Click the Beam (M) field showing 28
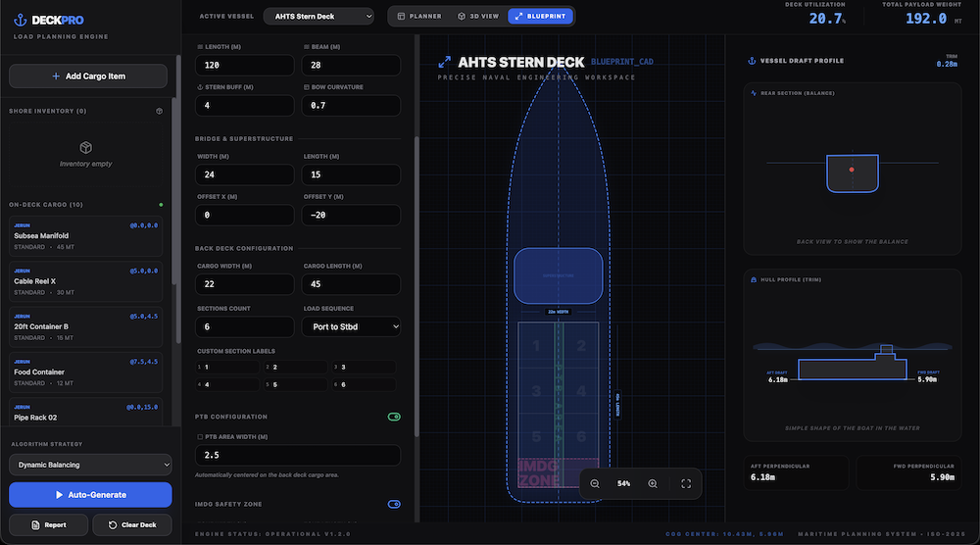Viewport: 980px width, 545px height. [351, 65]
